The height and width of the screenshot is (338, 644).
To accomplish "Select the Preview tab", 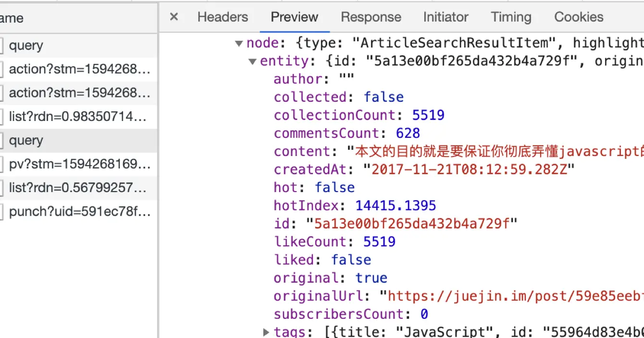I will [295, 17].
